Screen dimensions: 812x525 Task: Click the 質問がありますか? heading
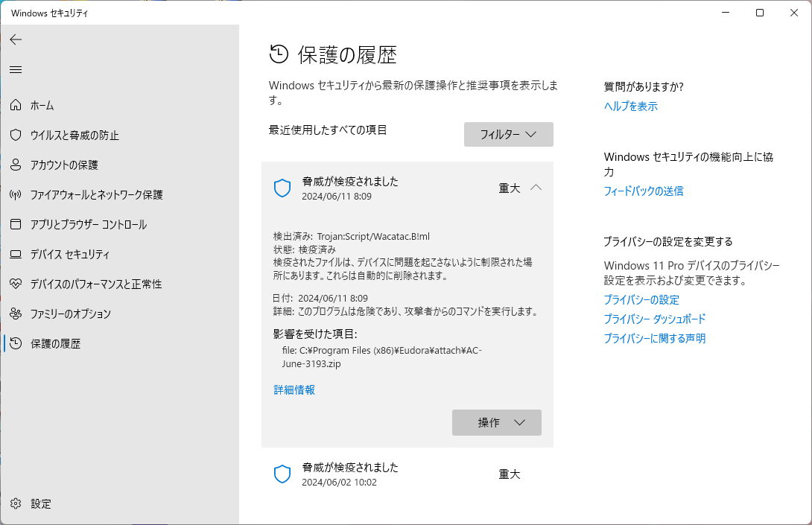pos(644,86)
